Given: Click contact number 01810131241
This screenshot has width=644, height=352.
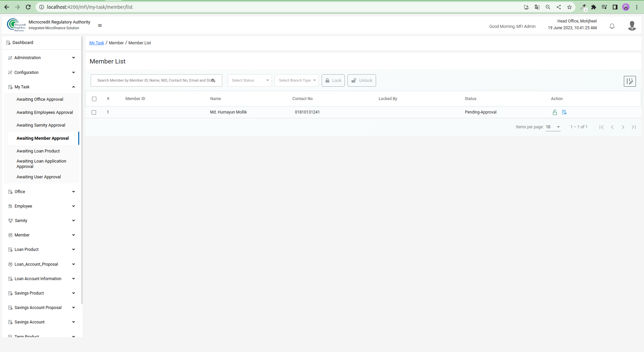Looking at the screenshot, I should pos(307,112).
